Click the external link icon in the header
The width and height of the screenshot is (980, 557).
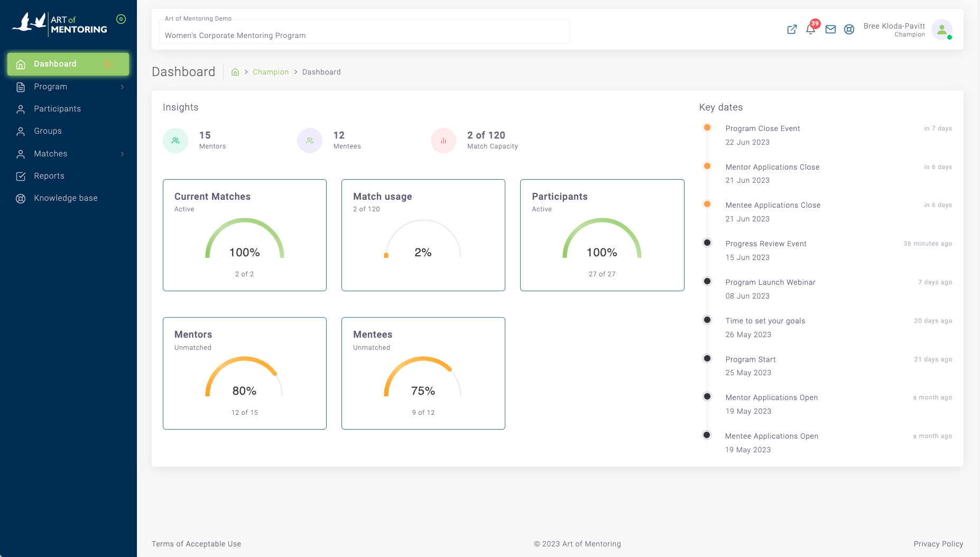pos(792,30)
